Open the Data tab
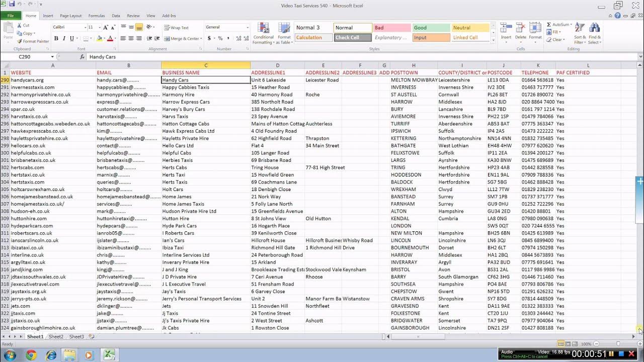The height and width of the screenshot is (362, 644). click(x=116, y=16)
